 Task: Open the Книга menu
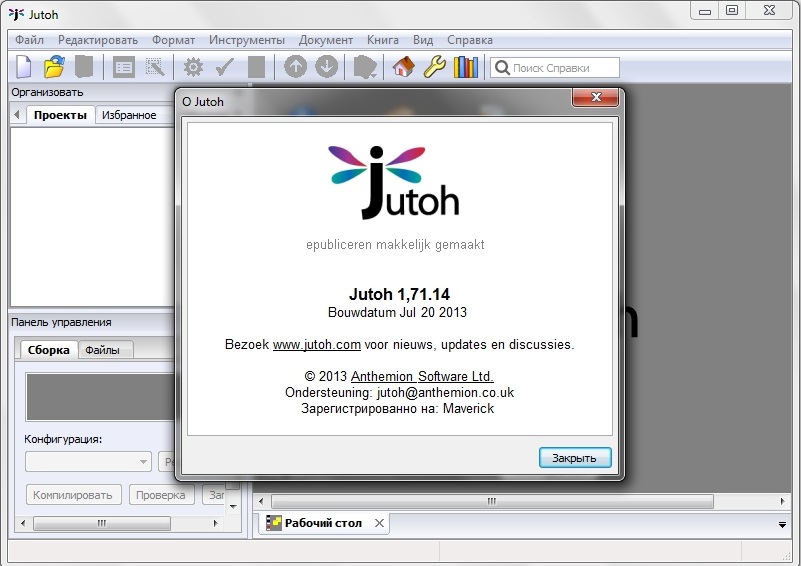[x=383, y=40]
